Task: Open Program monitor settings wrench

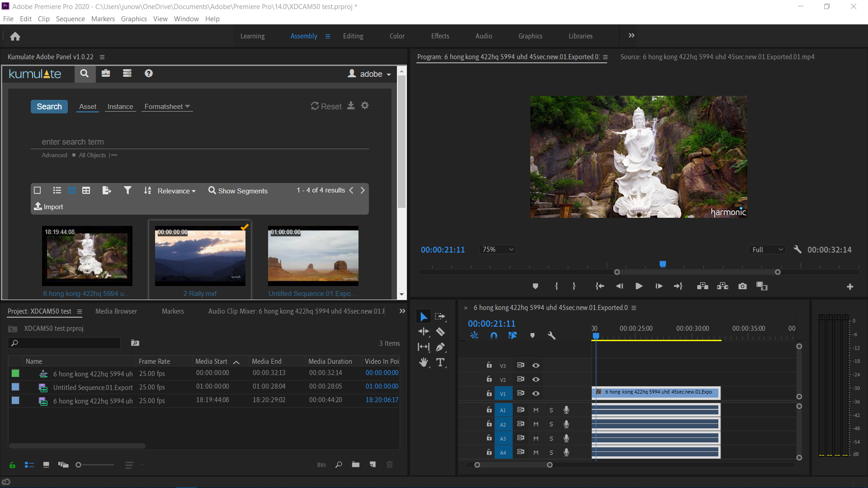Action: tap(797, 249)
